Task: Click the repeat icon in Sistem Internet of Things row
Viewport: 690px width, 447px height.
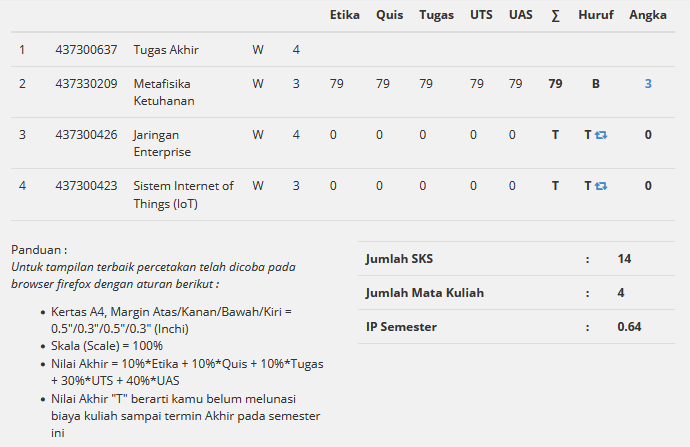Action: (x=601, y=186)
